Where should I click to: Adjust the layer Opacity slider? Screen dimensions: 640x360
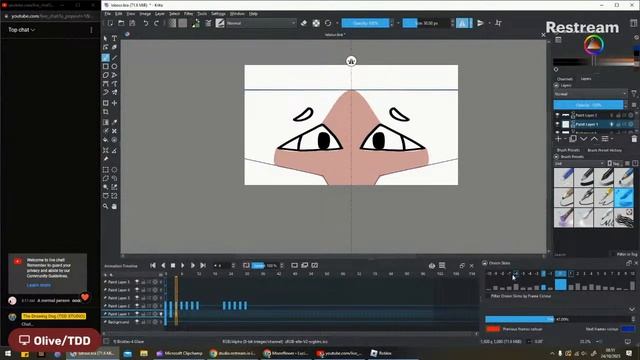tap(588, 105)
